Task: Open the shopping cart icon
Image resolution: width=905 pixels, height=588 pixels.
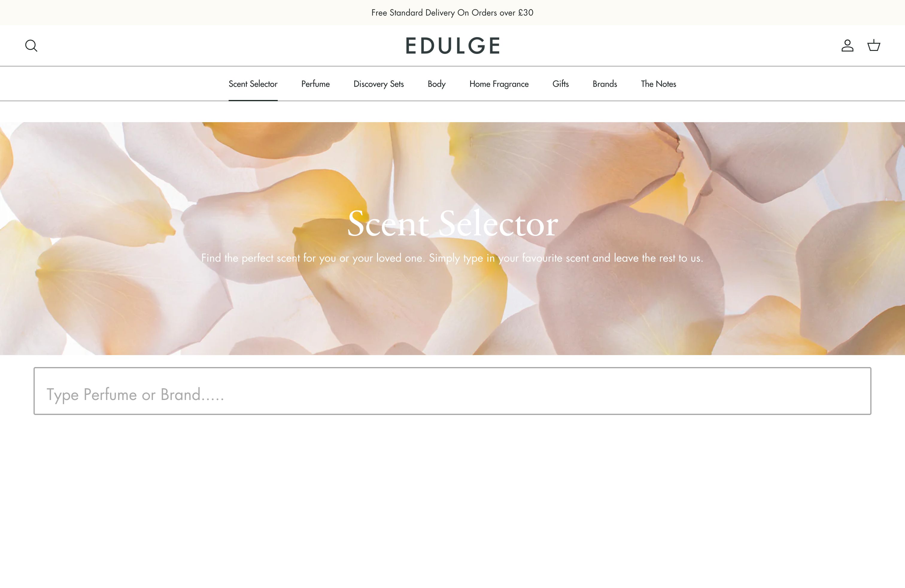Action: pos(873,46)
